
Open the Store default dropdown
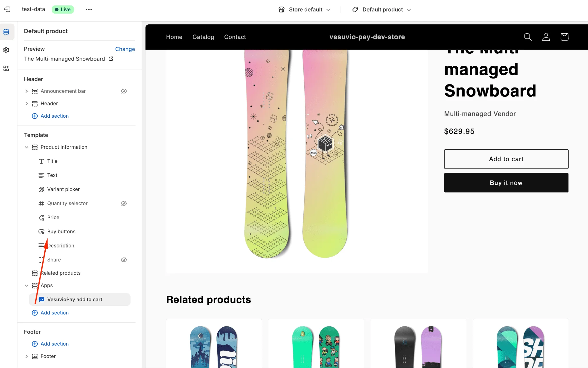pos(305,10)
